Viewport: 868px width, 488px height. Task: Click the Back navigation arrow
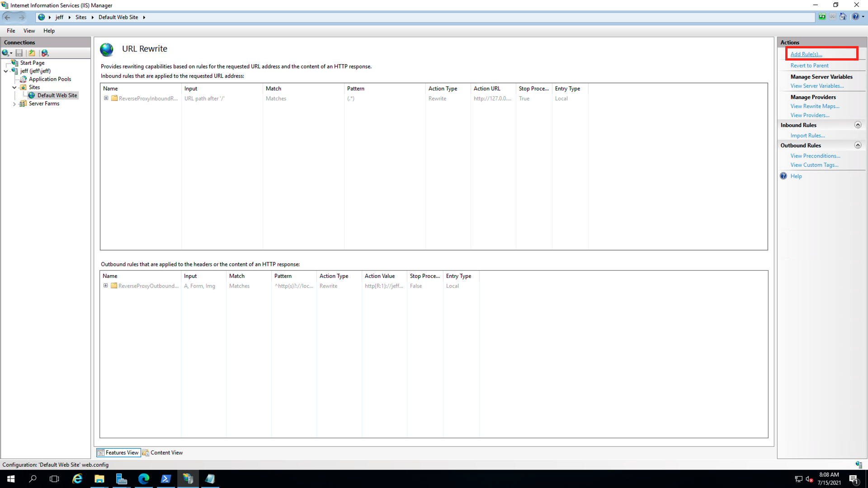click(x=8, y=17)
